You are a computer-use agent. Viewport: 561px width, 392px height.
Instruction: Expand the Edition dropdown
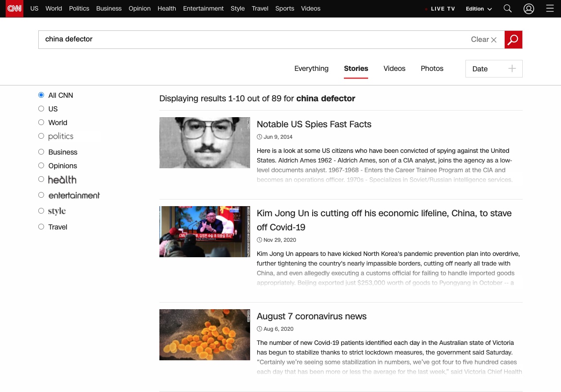[479, 9]
